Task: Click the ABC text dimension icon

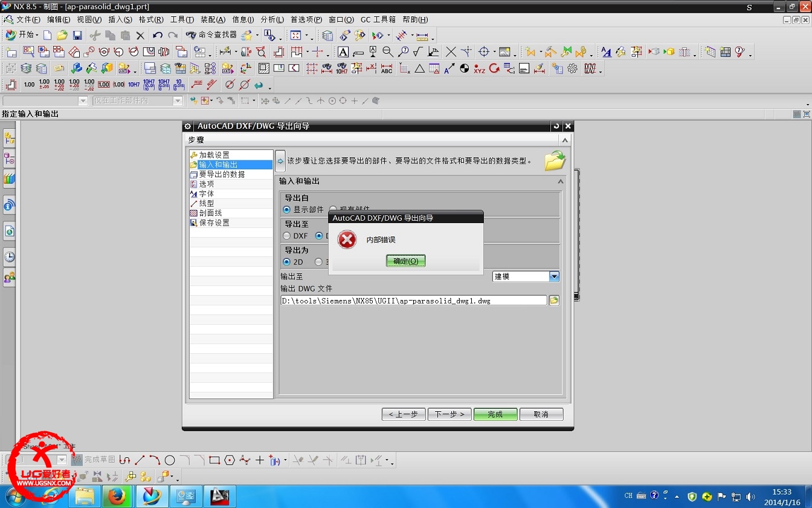Action: (387, 69)
